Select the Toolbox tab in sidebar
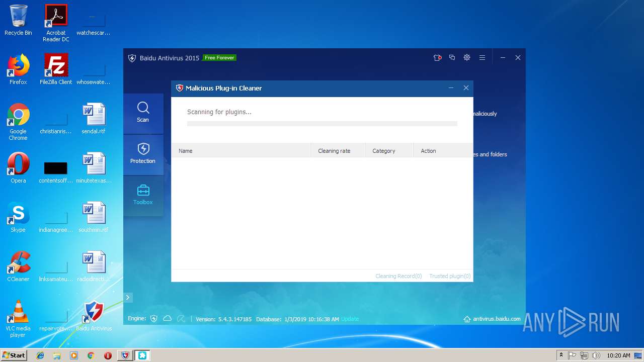The image size is (644, 362). pos(143,196)
